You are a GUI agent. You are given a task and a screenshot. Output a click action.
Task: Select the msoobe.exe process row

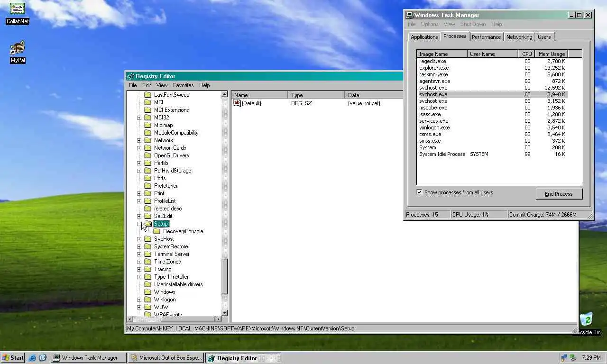(492, 108)
